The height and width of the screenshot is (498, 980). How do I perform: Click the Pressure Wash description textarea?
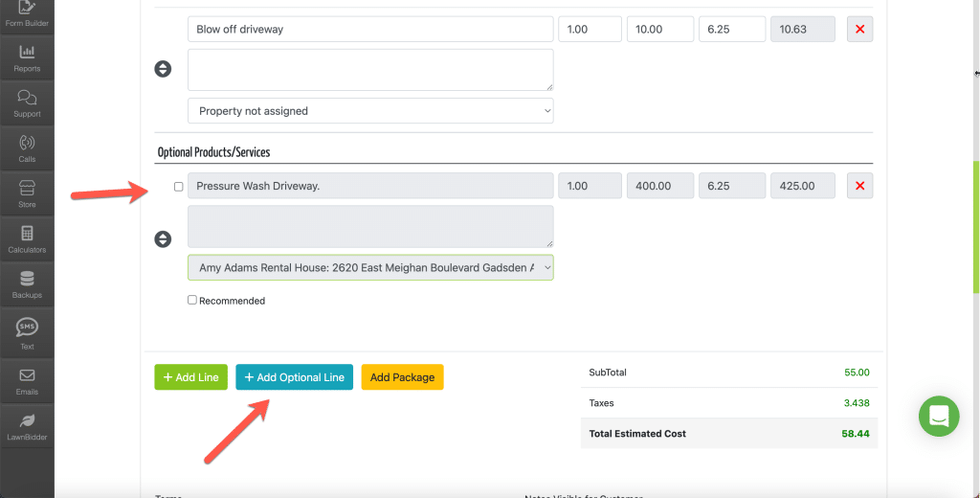[x=370, y=226]
